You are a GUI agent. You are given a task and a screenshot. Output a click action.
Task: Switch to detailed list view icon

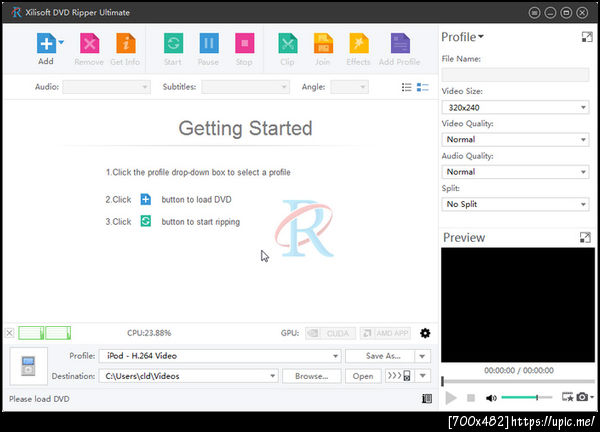click(423, 87)
